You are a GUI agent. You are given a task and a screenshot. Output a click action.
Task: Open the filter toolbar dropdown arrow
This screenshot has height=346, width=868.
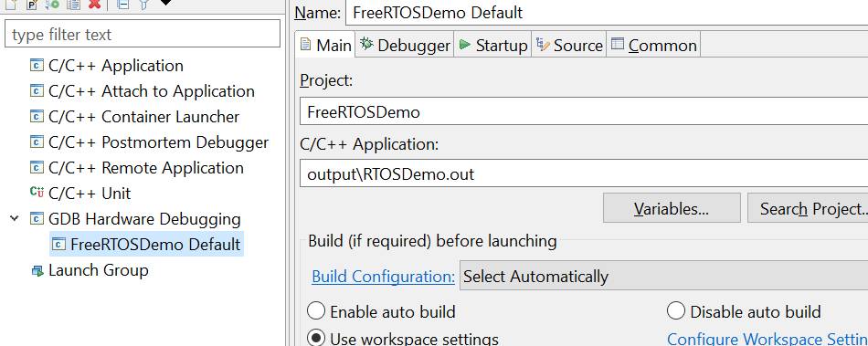coord(165,3)
